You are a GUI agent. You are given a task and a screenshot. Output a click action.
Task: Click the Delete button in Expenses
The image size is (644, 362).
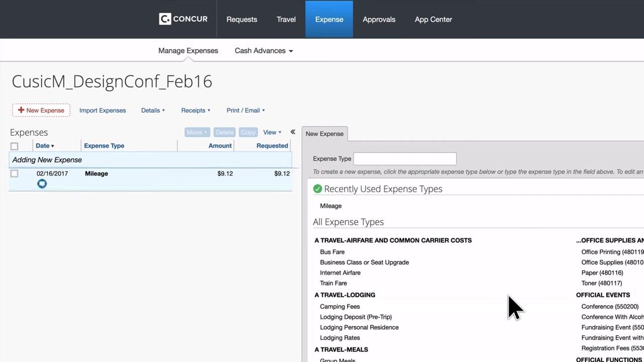pos(224,132)
